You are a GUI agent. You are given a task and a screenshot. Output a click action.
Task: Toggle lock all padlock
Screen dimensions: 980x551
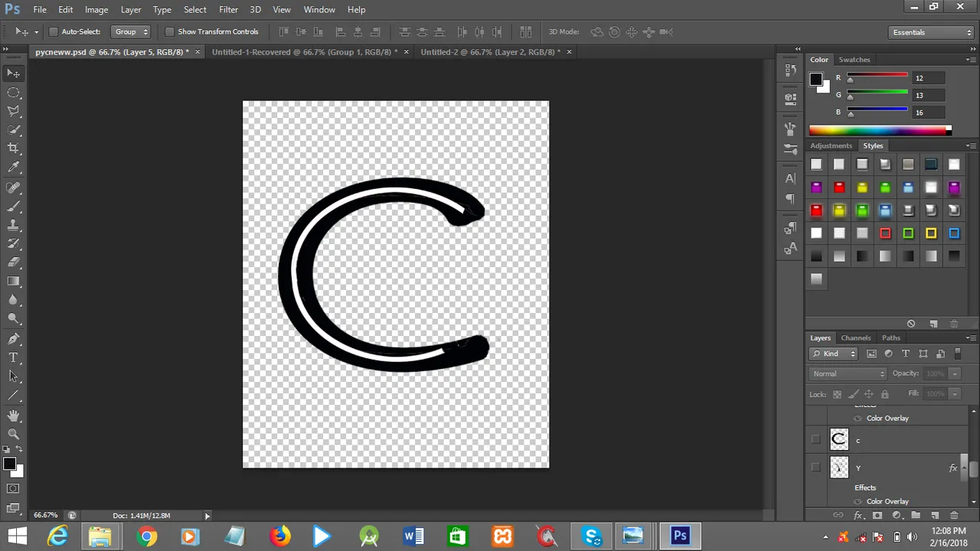pos(885,395)
